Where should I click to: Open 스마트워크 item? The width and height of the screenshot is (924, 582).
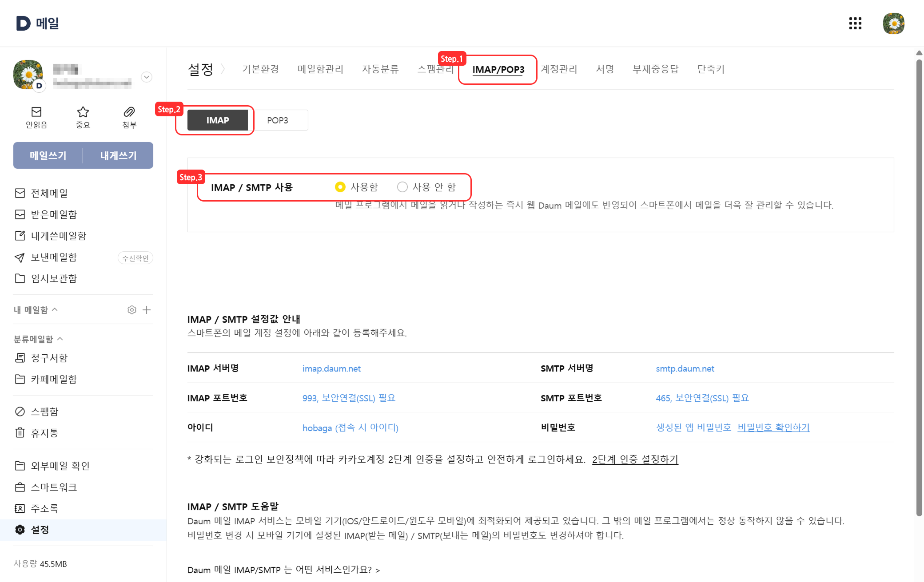pos(54,487)
